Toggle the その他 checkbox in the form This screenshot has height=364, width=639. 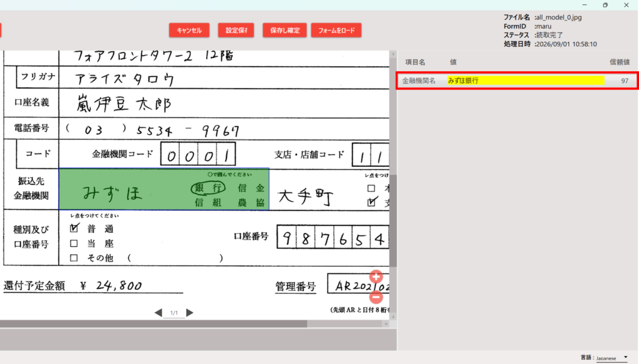pyautogui.click(x=74, y=258)
